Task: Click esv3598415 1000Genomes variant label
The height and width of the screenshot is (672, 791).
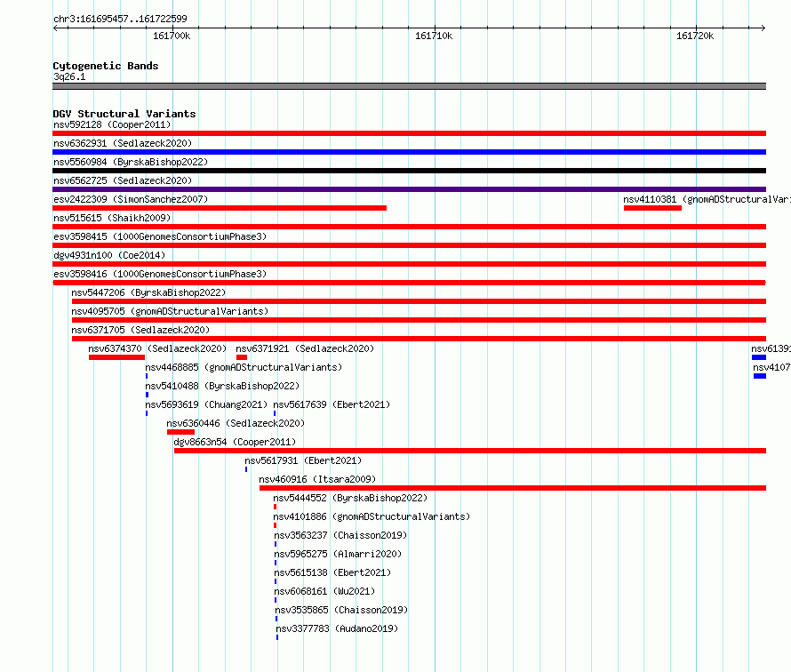Action: [160, 236]
